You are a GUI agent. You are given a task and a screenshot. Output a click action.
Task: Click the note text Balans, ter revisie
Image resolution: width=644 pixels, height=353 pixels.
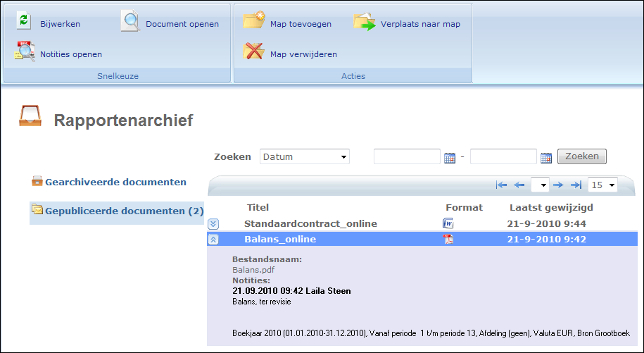click(x=262, y=302)
